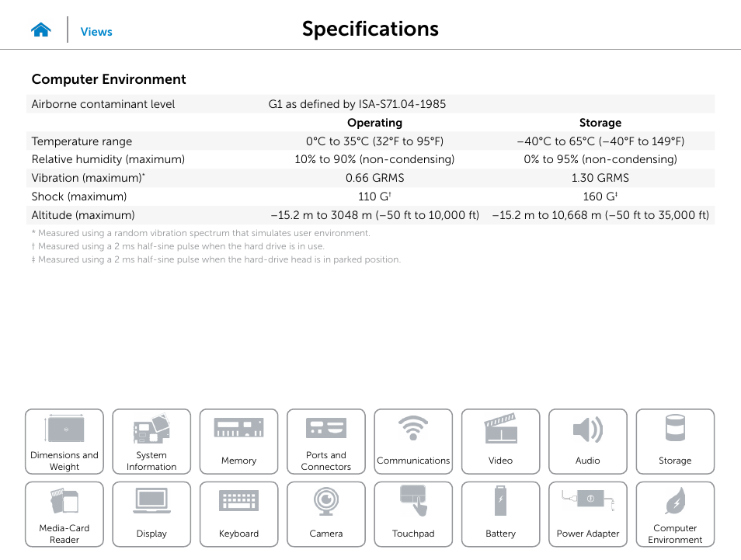Open the Touchpad specifications tile

tap(413, 514)
